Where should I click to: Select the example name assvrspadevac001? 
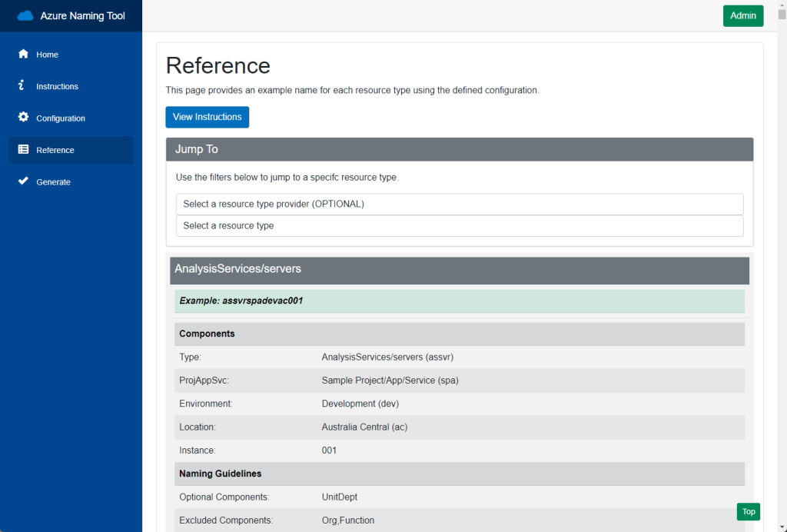click(x=263, y=301)
